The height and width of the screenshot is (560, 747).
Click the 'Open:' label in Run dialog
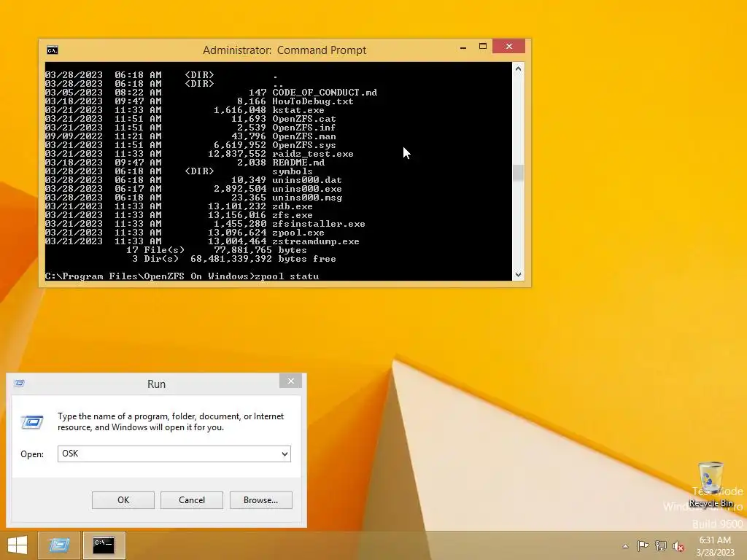coord(32,454)
